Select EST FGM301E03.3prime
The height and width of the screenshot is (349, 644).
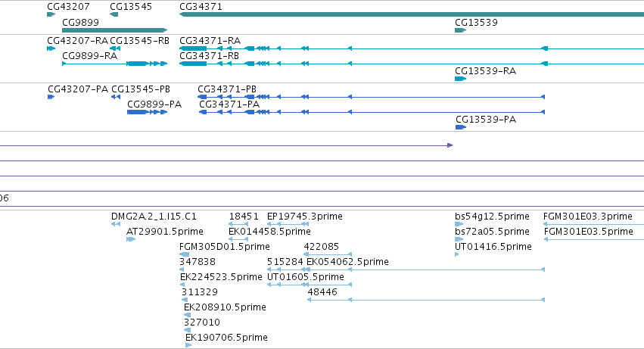(x=588, y=217)
